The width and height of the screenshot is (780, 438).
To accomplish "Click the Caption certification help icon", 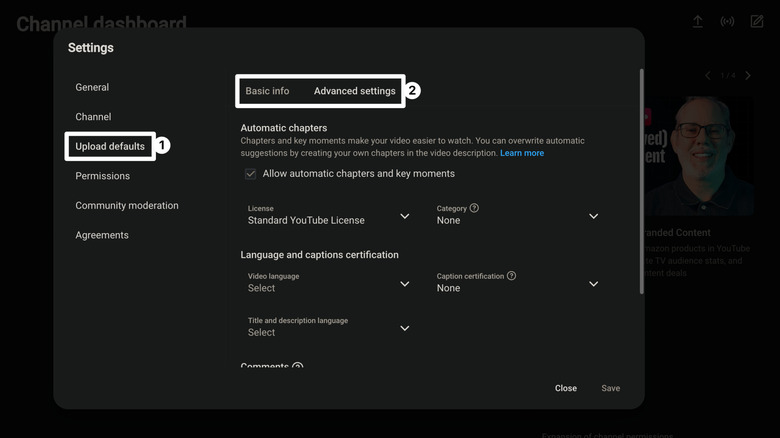I will [x=511, y=276].
